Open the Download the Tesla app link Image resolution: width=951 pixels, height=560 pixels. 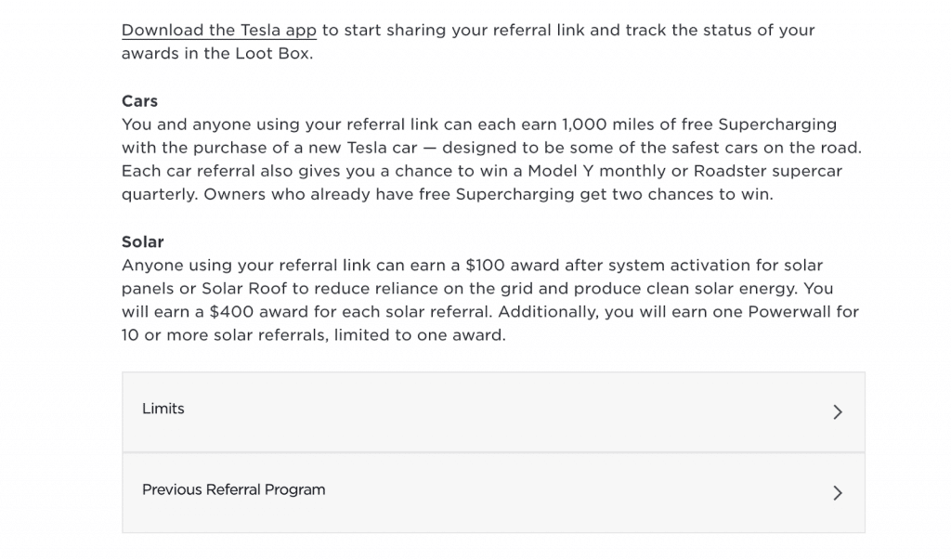tap(219, 31)
